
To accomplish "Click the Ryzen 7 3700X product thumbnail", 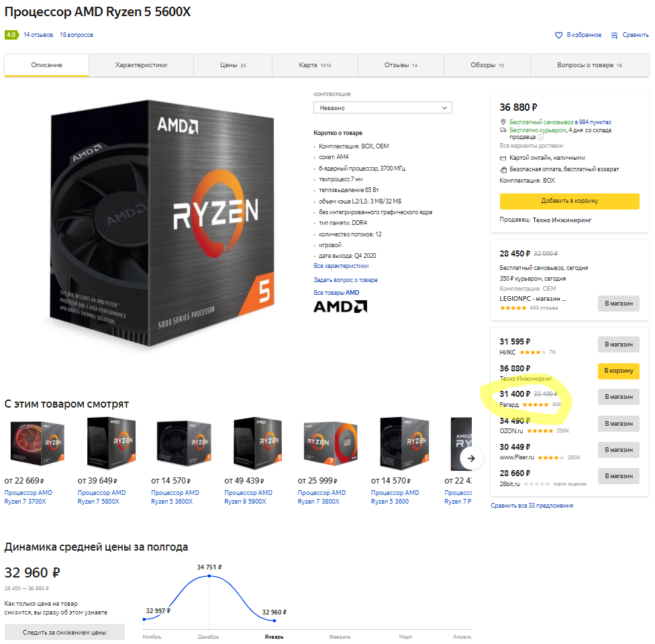I will tap(37, 443).
